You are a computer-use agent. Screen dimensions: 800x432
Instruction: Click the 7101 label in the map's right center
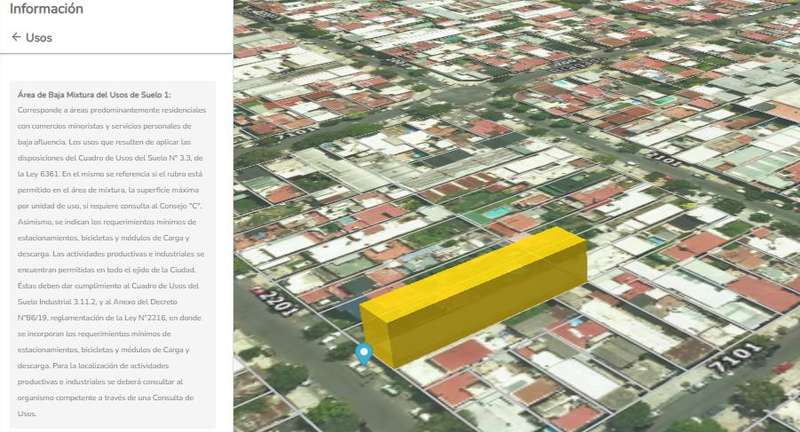[662, 155]
